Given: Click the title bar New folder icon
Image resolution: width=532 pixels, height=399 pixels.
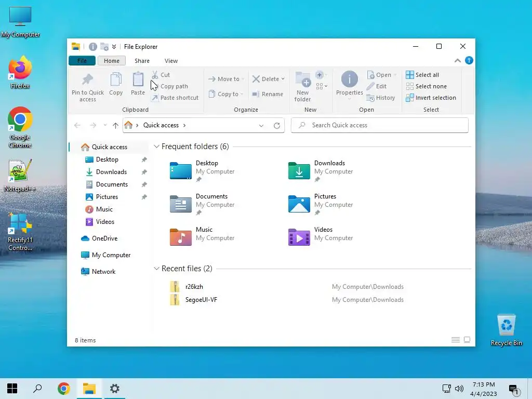Looking at the screenshot, I should [104, 47].
